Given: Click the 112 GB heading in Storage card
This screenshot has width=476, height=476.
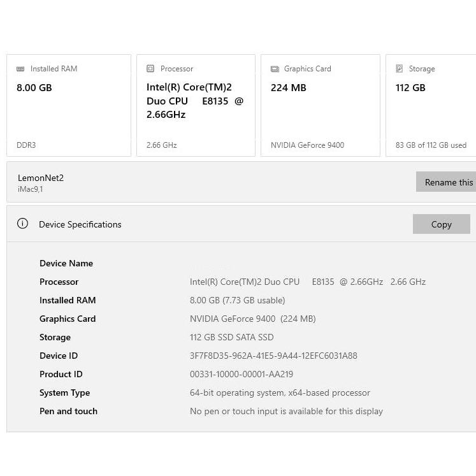Looking at the screenshot, I should [x=410, y=88].
